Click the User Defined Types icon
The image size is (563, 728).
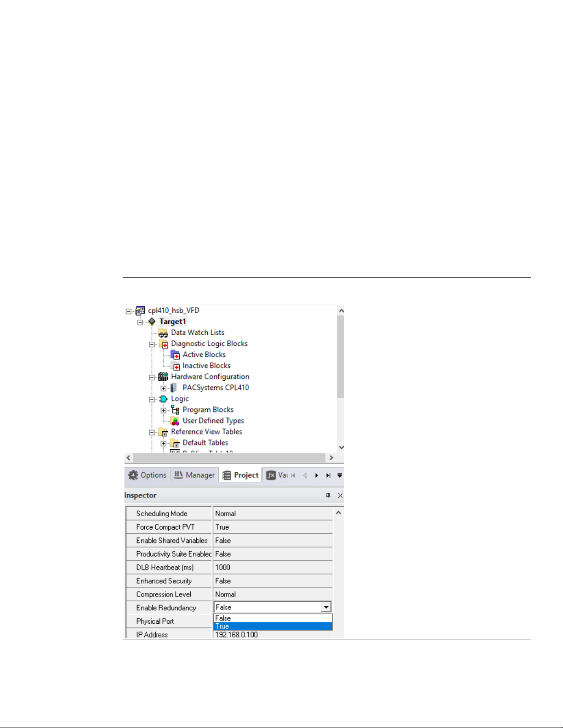(175, 421)
